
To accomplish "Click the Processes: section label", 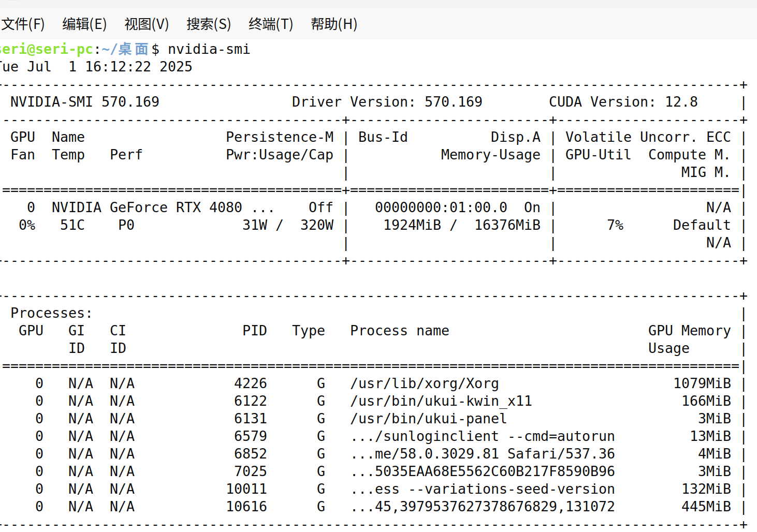I will [52, 313].
